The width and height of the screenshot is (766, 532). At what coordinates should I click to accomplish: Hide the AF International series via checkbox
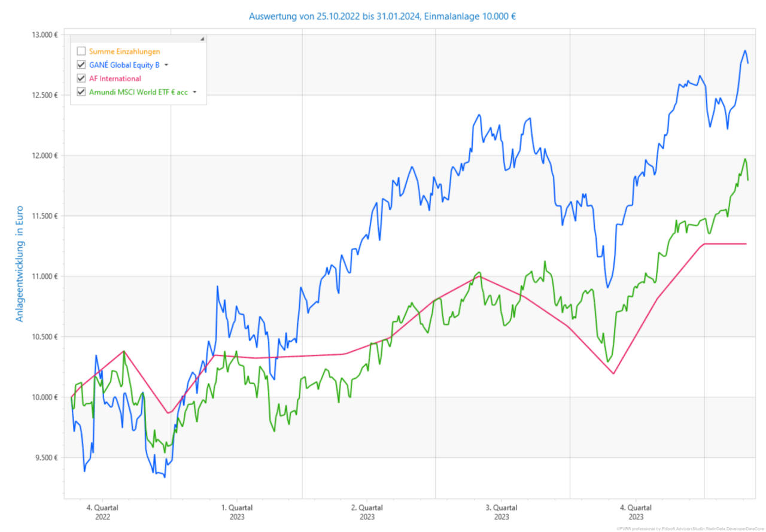pyautogui.click(x=81, y=79)
